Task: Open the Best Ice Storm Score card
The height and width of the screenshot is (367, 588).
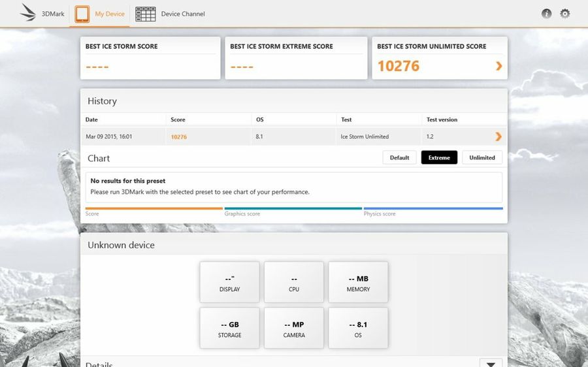Action: tap(150, 58)
